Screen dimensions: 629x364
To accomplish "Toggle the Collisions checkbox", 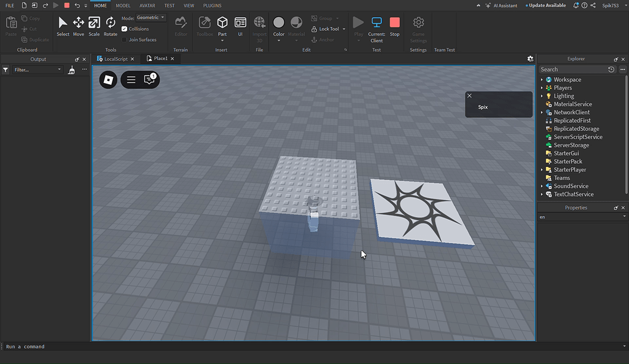I will pyautogui.click(x=124, y=29).
